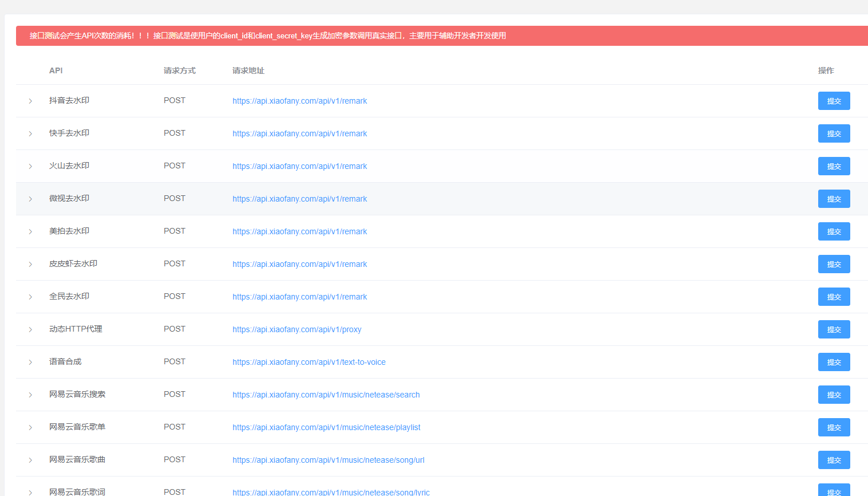Select the 火山去水印 API name
The width and height of the screenshot is (868, 496).
point(69,166)
